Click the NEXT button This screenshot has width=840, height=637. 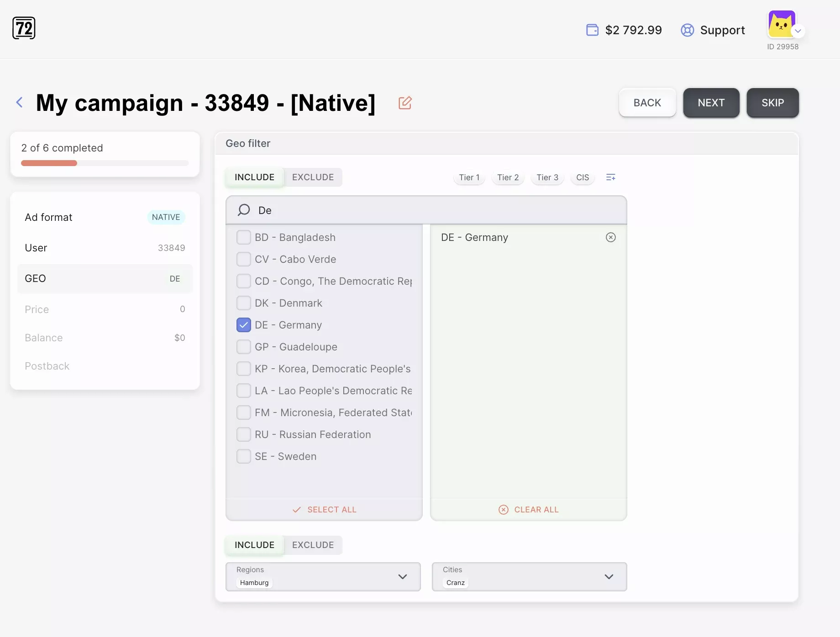tap(711, 103)
